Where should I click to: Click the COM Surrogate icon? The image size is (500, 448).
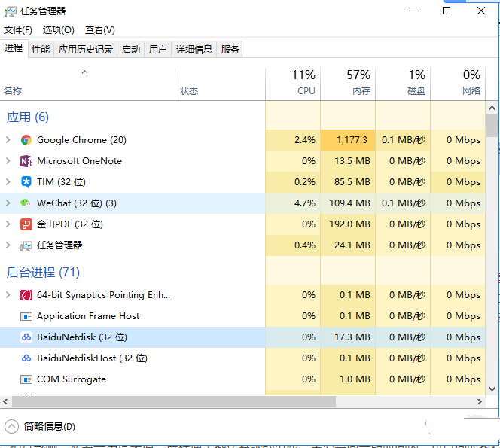coord(26,379)
